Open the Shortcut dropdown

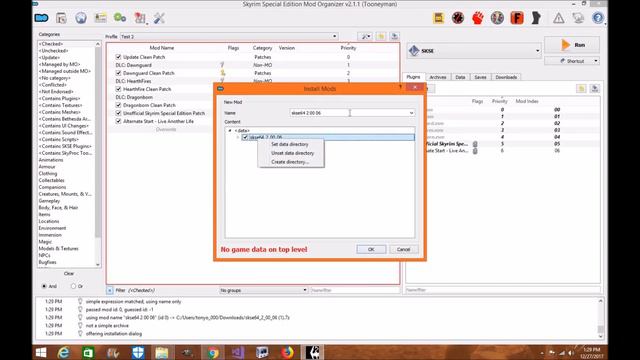click(x=596, y=61)
